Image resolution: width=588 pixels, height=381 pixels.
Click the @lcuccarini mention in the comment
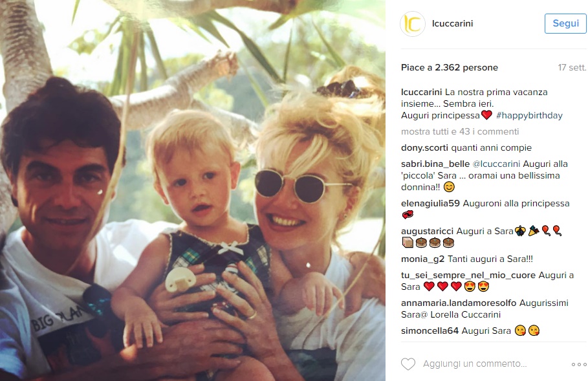tap(496, 164)
